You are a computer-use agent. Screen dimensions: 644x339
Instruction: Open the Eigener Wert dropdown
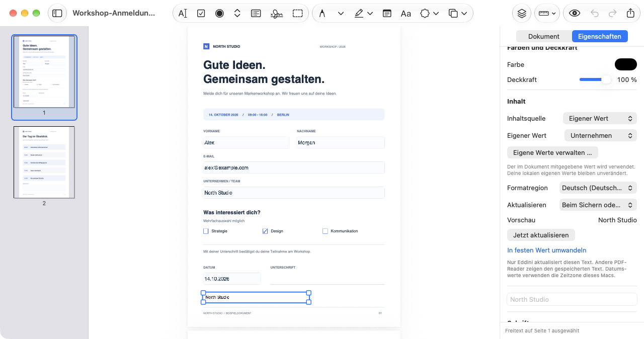pos(601,136)
